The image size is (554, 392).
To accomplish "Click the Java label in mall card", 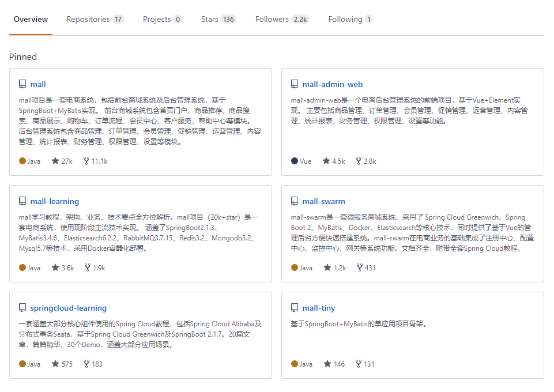I will pyautogui.click(x=34, y=161).
